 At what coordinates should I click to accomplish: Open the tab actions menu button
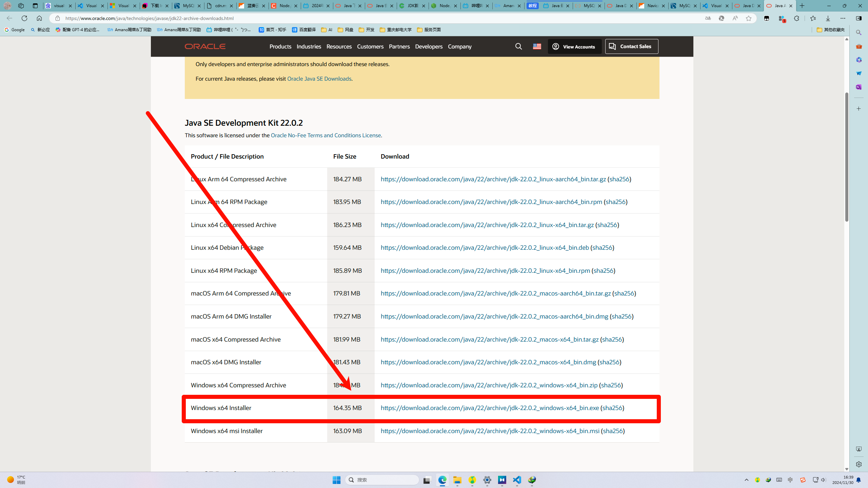pyautogui.click(x=35, y=6)
